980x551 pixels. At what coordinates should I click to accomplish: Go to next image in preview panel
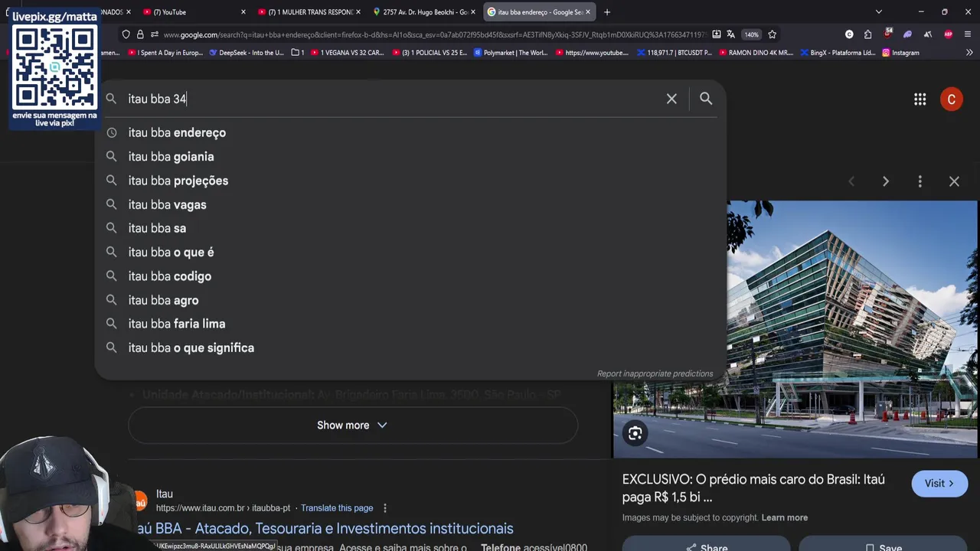(x=886, y=181)
